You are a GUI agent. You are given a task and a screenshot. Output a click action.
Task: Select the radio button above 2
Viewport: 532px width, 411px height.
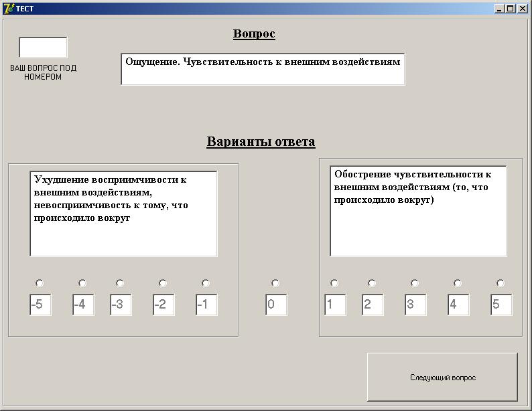pos(372,283)
